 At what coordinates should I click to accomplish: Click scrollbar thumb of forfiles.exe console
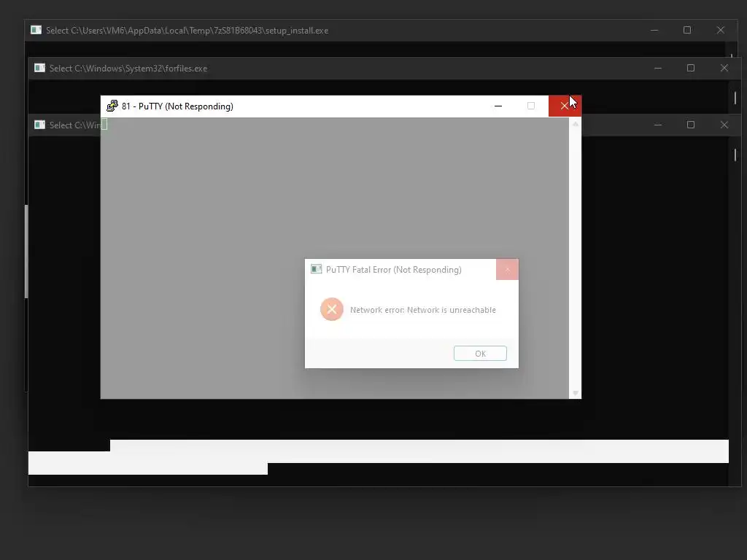point(735,98)
